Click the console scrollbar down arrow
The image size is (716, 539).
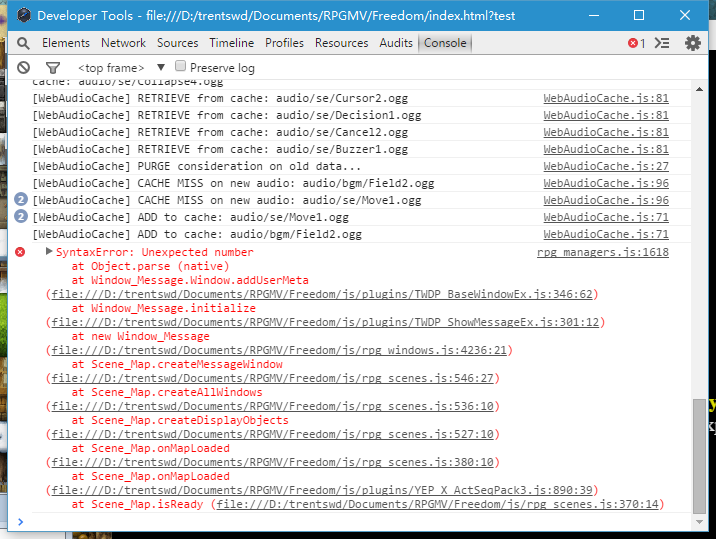click(699, 522)
